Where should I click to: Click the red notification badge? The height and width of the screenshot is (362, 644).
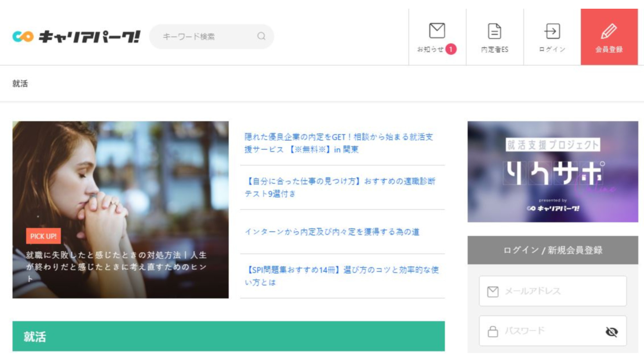pos(451,49)
